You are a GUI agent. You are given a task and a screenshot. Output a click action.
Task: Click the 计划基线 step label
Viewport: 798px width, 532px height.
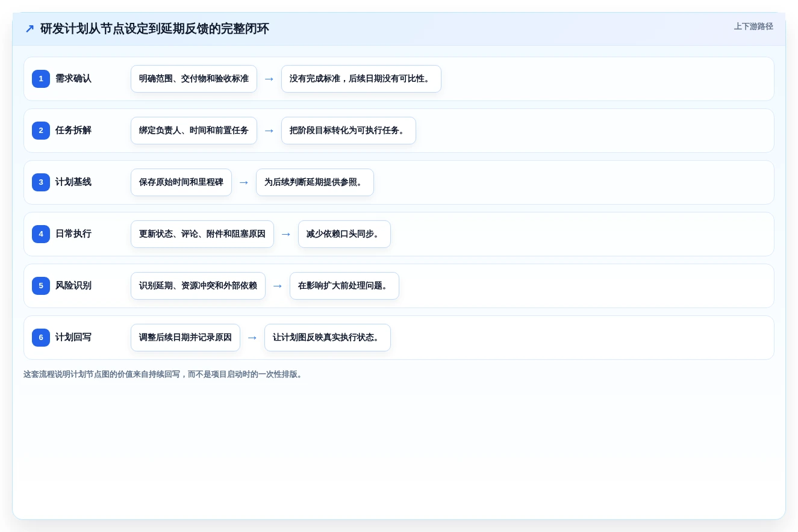tap(73, 182)
